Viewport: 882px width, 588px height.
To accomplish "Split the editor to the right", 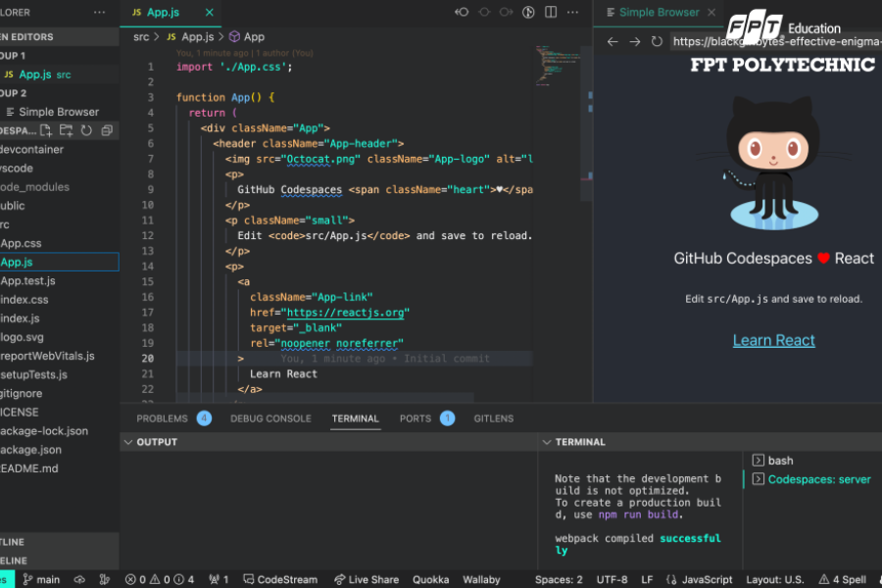I will click(551, 12).
